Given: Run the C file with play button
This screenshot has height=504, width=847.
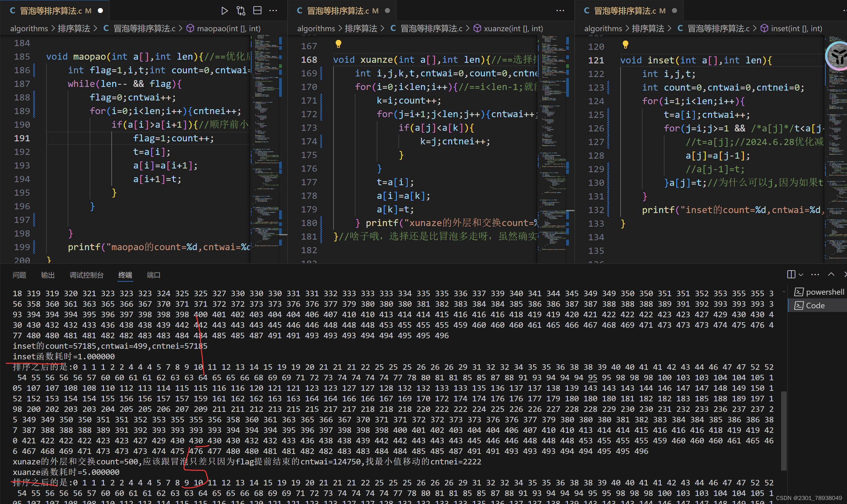Looking at the screenshot, I should coord(224,11).
